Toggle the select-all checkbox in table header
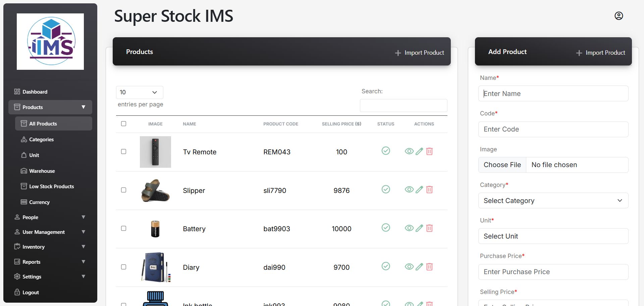 click(x=123, y=124)
